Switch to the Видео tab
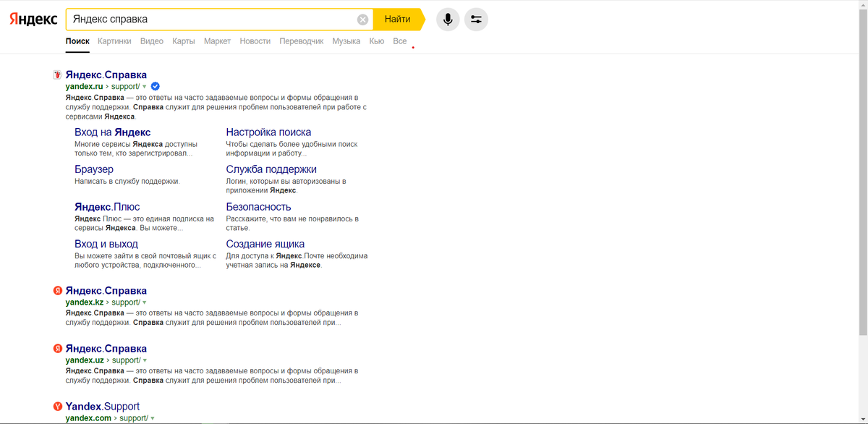This screenshot has height=424, width=868. tap(152, 41)
